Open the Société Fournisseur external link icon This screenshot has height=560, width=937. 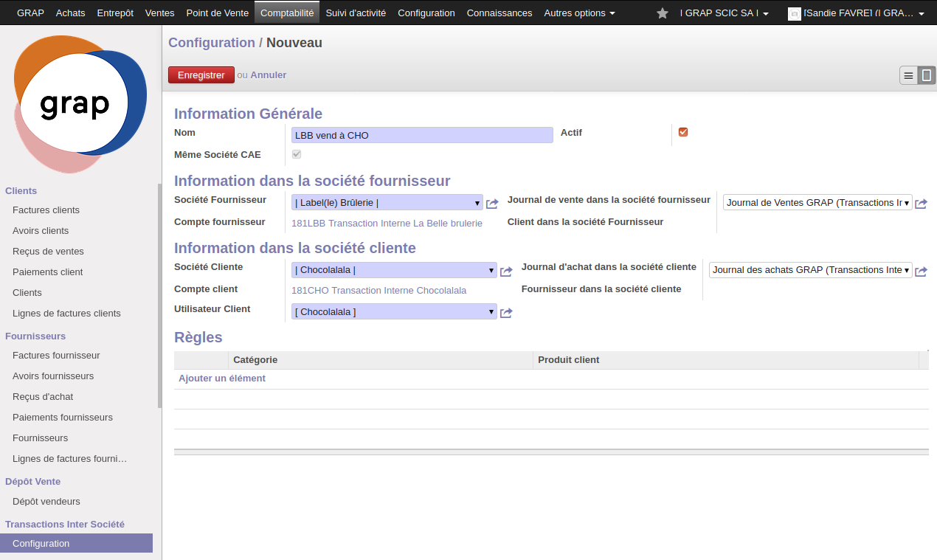point(492,204)
